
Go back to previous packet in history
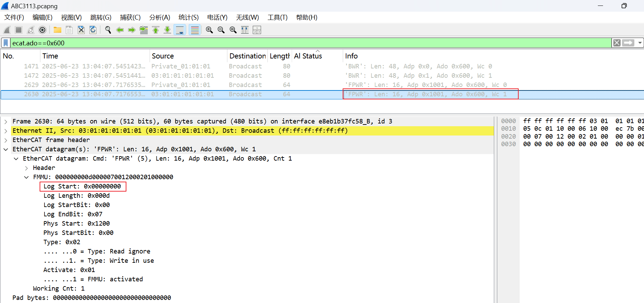coord(120,30)
